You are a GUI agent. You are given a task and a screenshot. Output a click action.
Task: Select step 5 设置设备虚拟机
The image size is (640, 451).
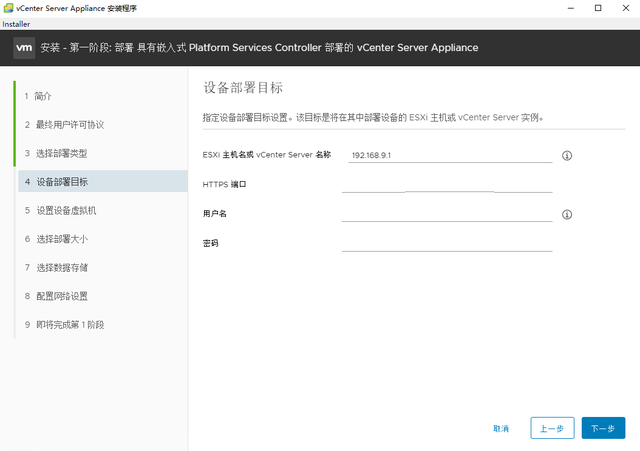(60, 211)
